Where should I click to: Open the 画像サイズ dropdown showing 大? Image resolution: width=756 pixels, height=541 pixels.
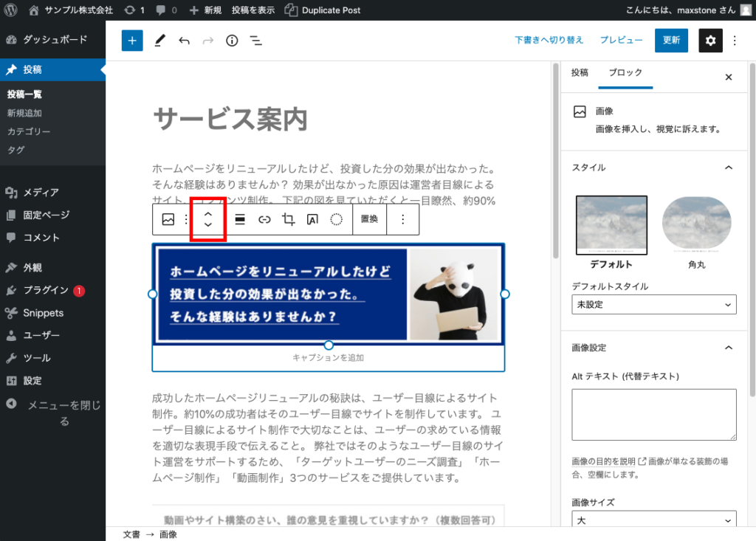coord(653,520)
